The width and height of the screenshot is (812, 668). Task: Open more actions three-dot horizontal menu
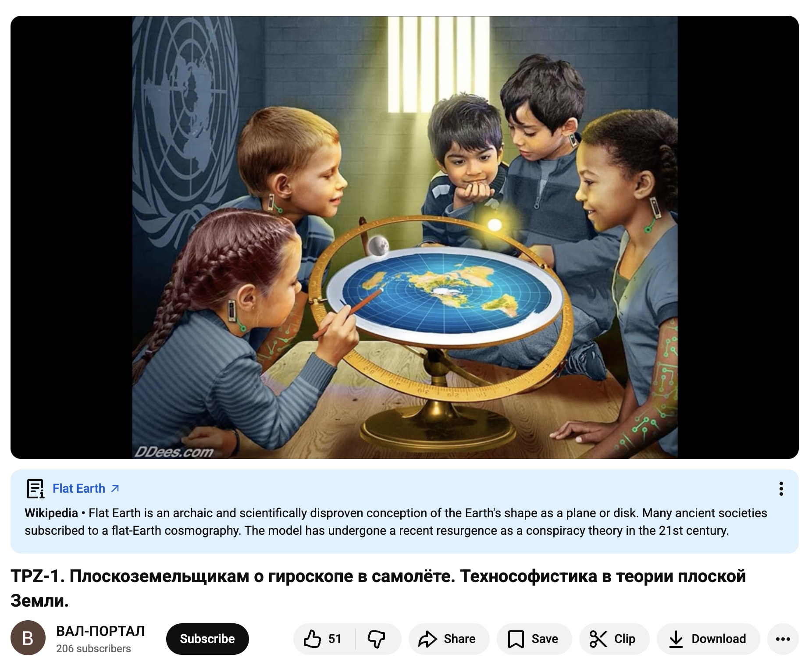[x=783, y=639]
